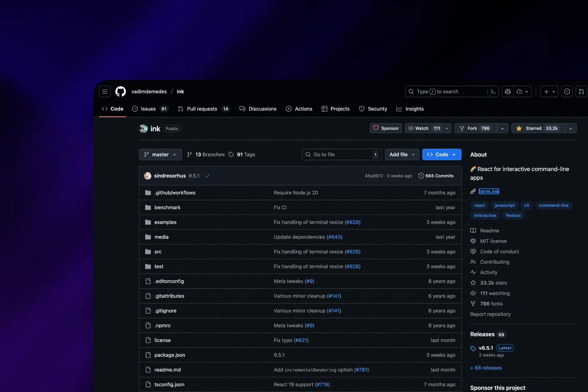View the 13 Branches link

[206, 155]
